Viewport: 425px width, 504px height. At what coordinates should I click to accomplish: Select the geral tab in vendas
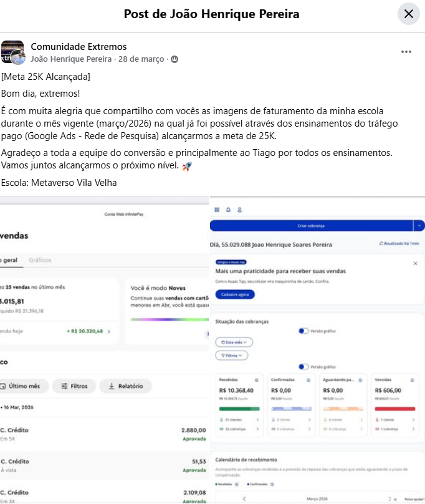pyautogui.click(x=10, y=260)
